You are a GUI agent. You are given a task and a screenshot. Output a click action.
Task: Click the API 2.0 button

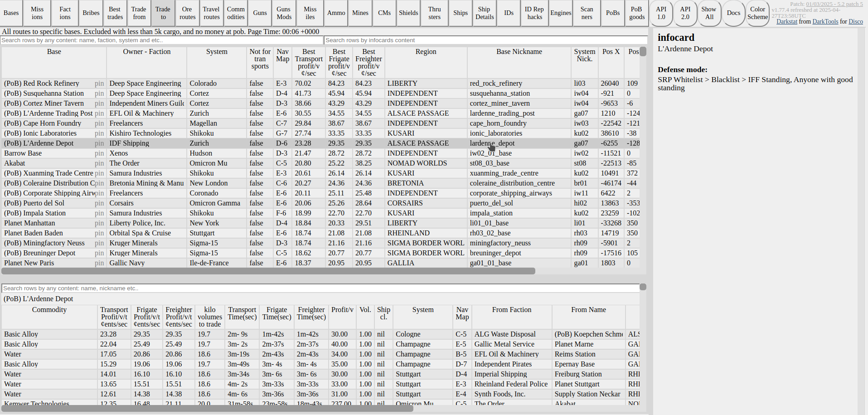685,13
